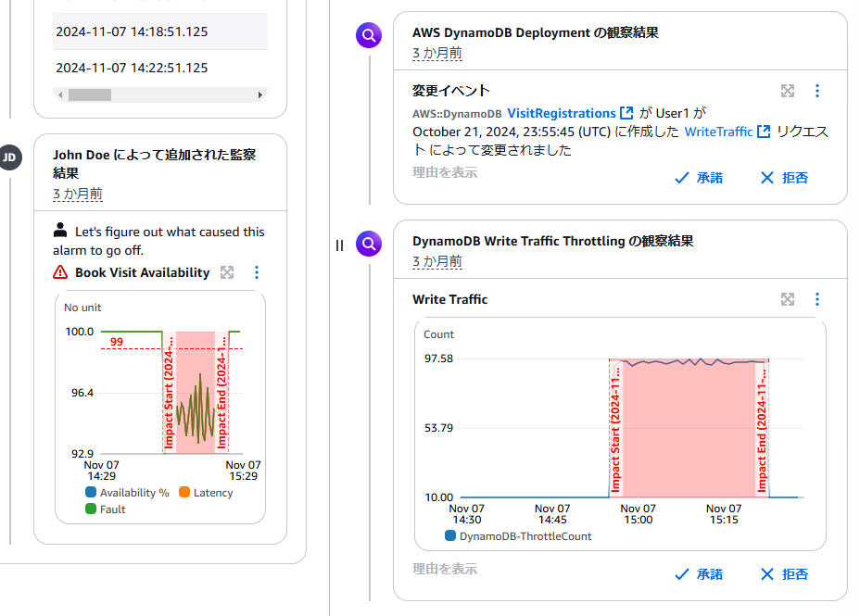Click the Write Traffic heading
Image resolution: width=860 pixels, height=616 pixels.
pyautogui.click(x=449, y=300)
